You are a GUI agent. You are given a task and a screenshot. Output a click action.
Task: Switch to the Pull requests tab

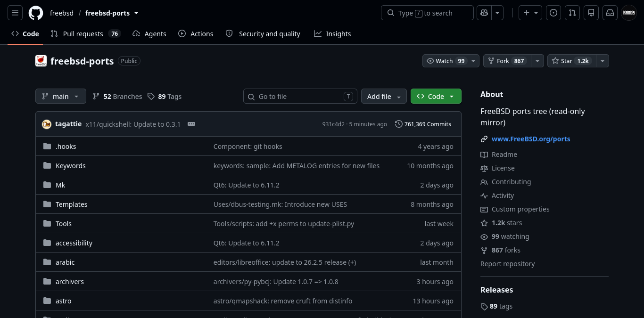(x=86, y=33)
